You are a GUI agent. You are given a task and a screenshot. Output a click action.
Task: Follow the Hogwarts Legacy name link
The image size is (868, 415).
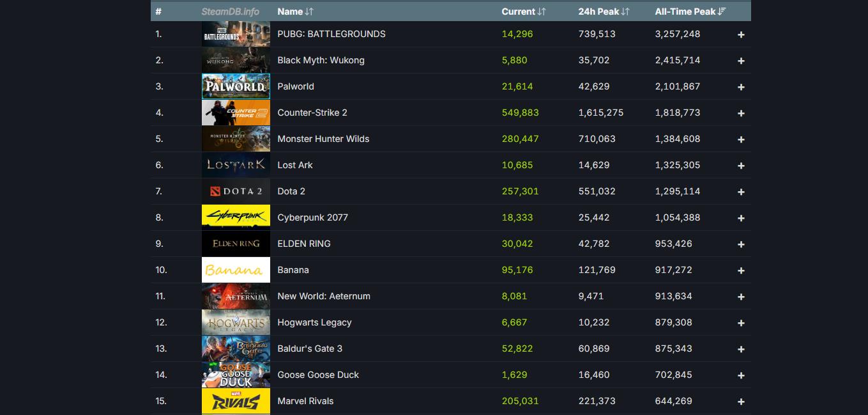click(x=314, y=322)
